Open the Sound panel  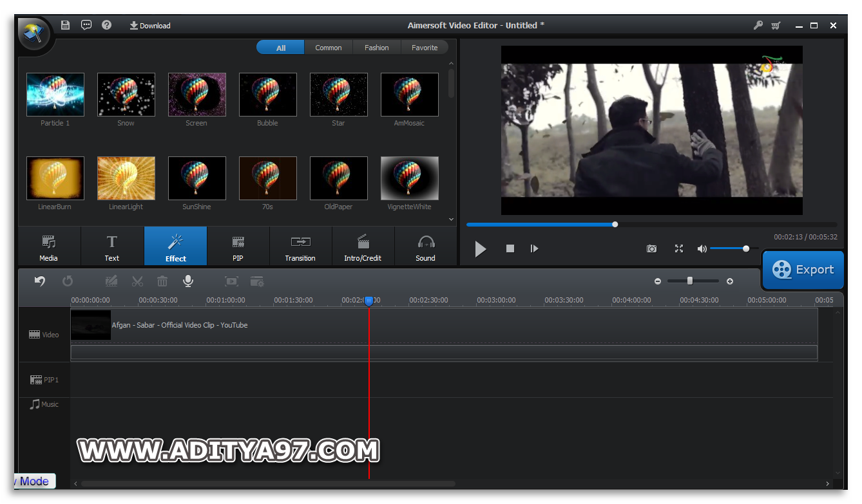click(425, 246)
